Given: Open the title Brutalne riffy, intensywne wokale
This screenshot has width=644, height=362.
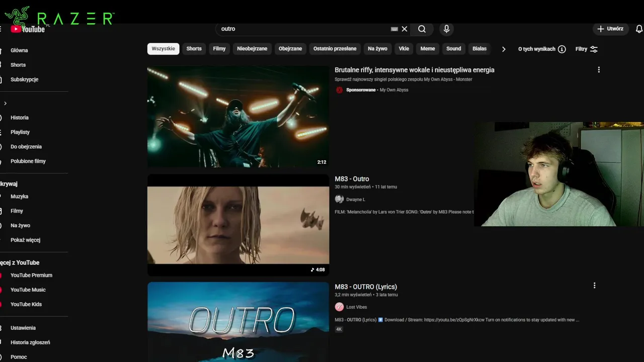Looking at the screenshot, I should [415, 70].
